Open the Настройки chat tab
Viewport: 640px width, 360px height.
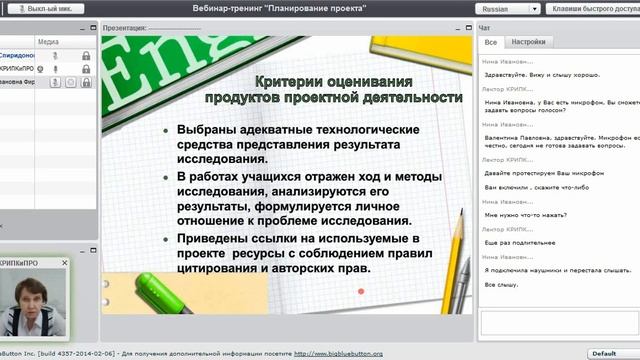click(529, 42)
